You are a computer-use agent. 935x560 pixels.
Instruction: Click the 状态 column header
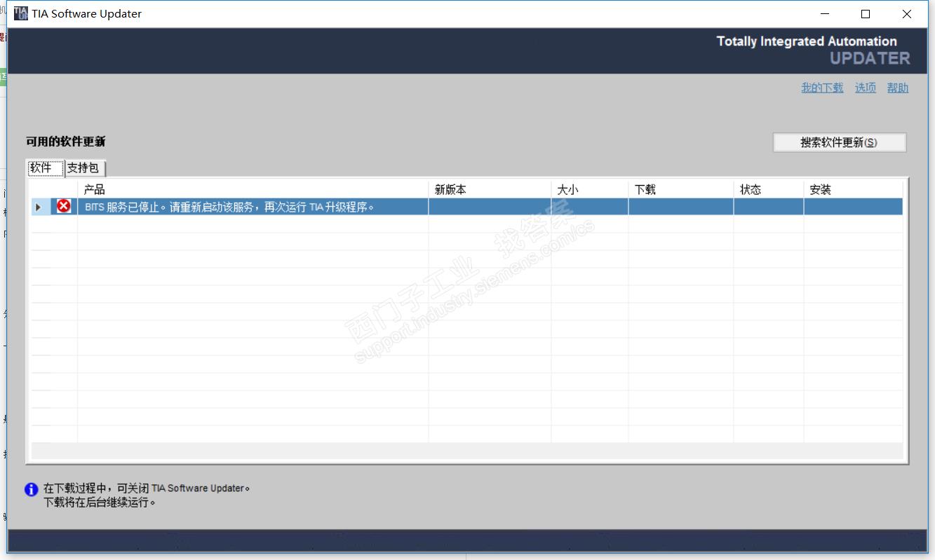tap(768, 189)
